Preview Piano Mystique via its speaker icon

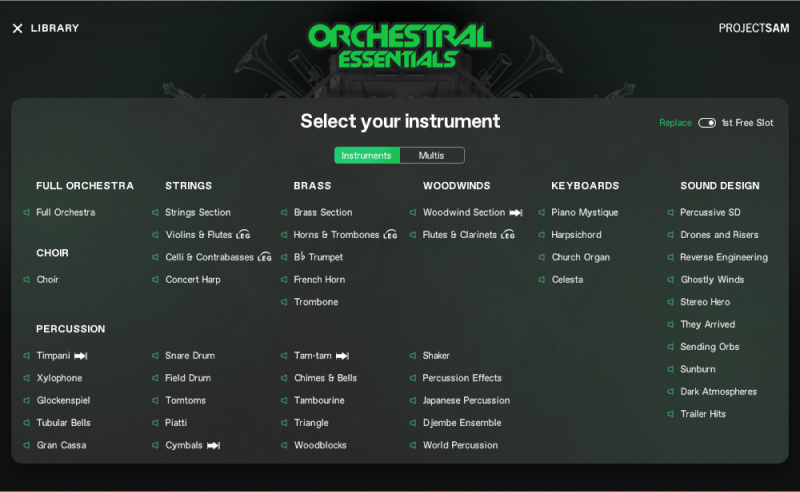[x=541, y=212]
